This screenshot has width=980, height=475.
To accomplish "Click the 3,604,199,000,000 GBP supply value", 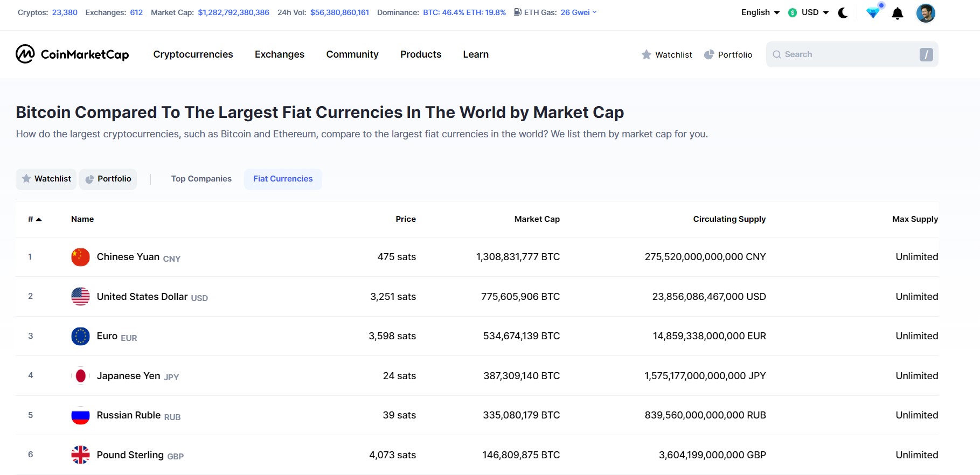I will 712,455.
